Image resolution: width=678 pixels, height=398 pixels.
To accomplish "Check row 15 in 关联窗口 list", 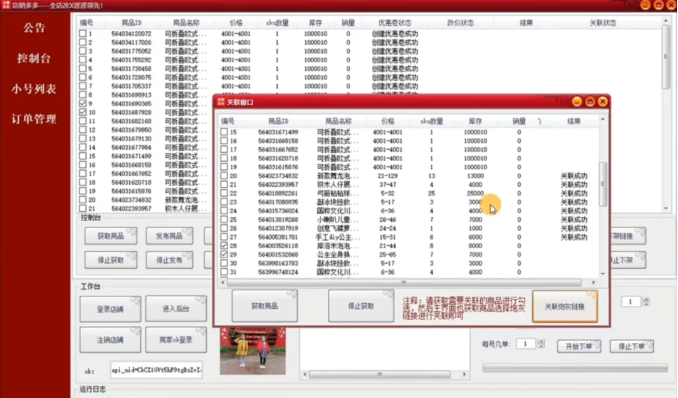I will tap(224, 132).
